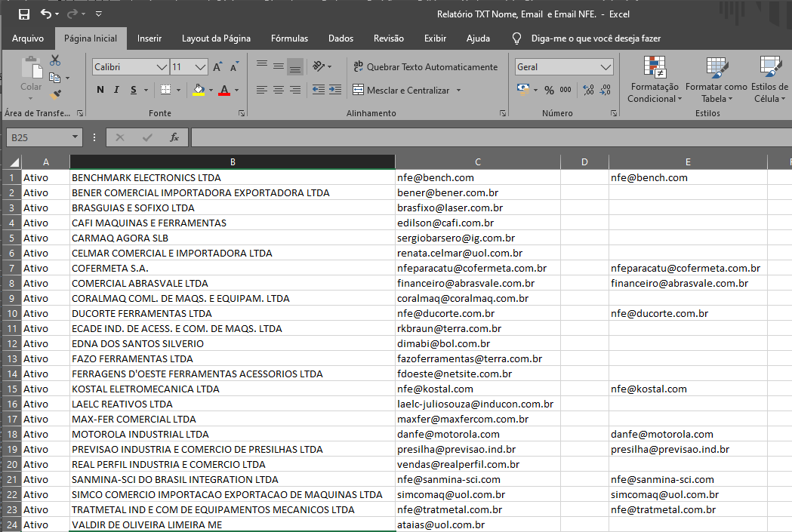The height and width of the screenshot is (532, 792).
Task: Select cell with MOTOROLA INDUSTRIAL LTDA
Action: point(233,434)
